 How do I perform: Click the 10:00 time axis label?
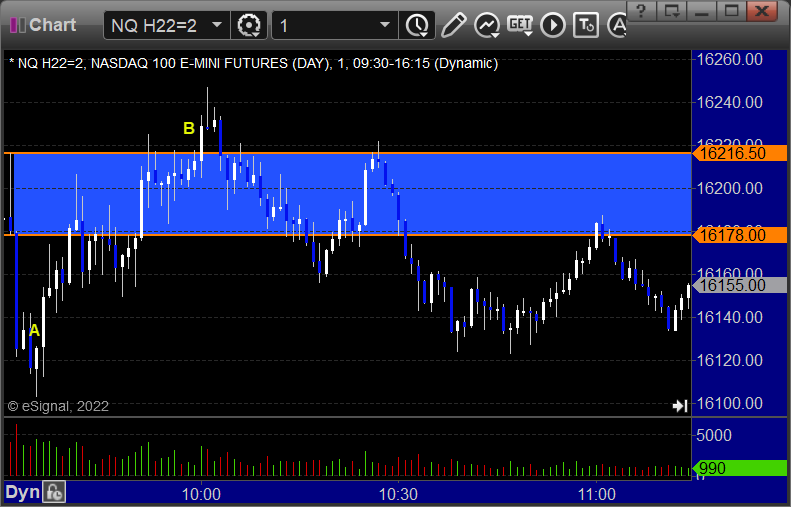201,494
